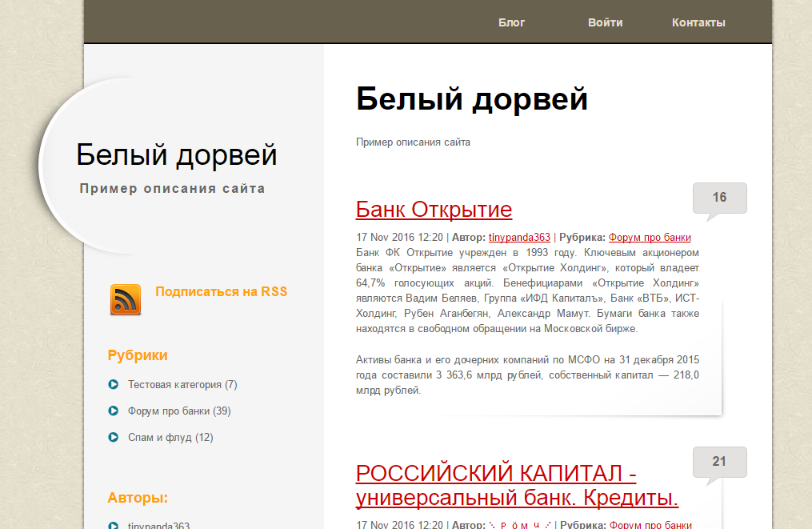Open the Спам и флуд (12) category
The height and width of the screenshot is (529, 812).
(170, 438)
